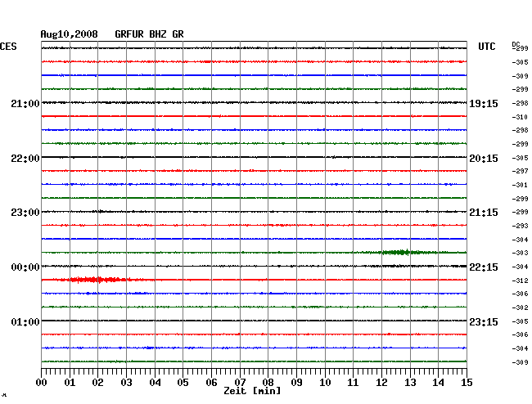Click the 07 minute axis tick label
The height and width of the screenshot is (404, 532).
[240, 382]
